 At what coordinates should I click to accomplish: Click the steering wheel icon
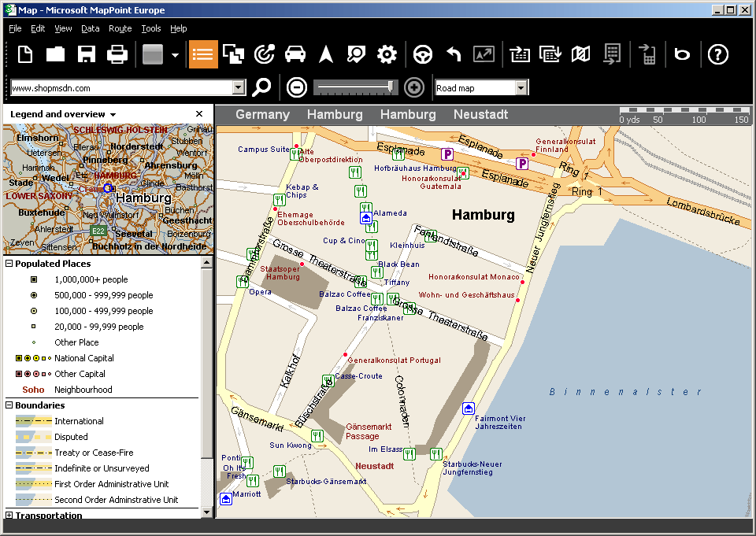click(423, 54)
